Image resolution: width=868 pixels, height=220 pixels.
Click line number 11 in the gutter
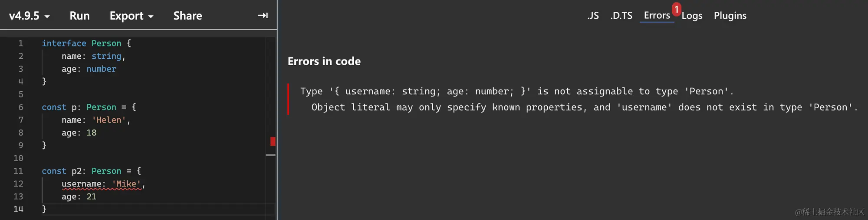coord(18,171)
